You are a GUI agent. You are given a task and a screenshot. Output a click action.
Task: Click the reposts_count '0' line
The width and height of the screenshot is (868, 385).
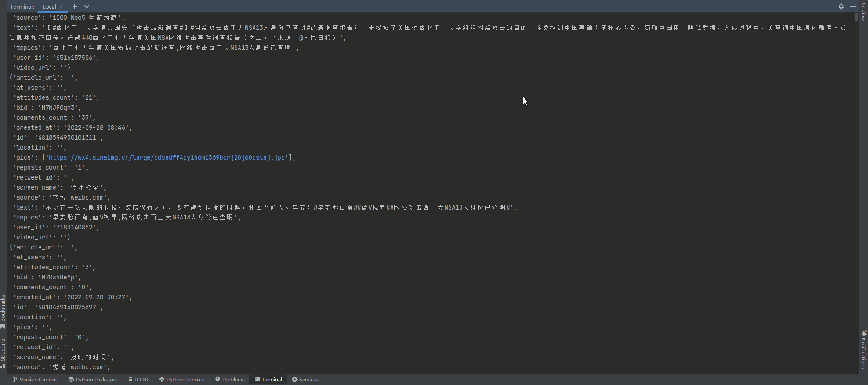click(50, 337)
